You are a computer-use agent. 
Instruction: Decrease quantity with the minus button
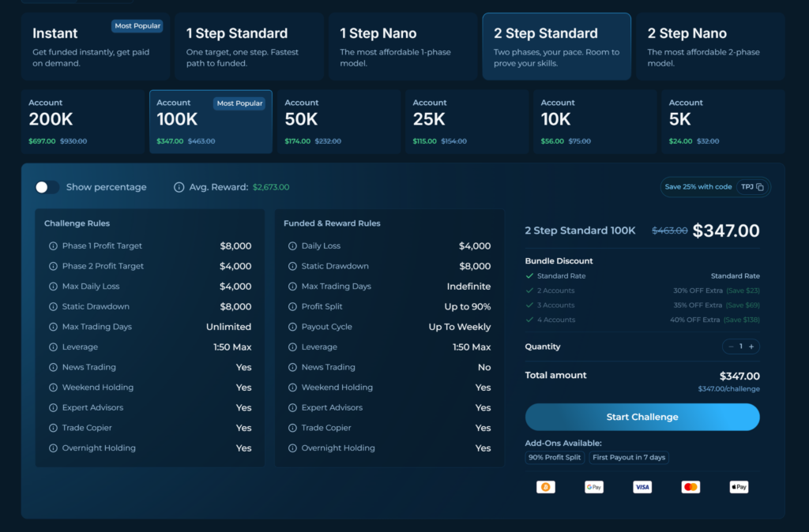tap(731, 347)
